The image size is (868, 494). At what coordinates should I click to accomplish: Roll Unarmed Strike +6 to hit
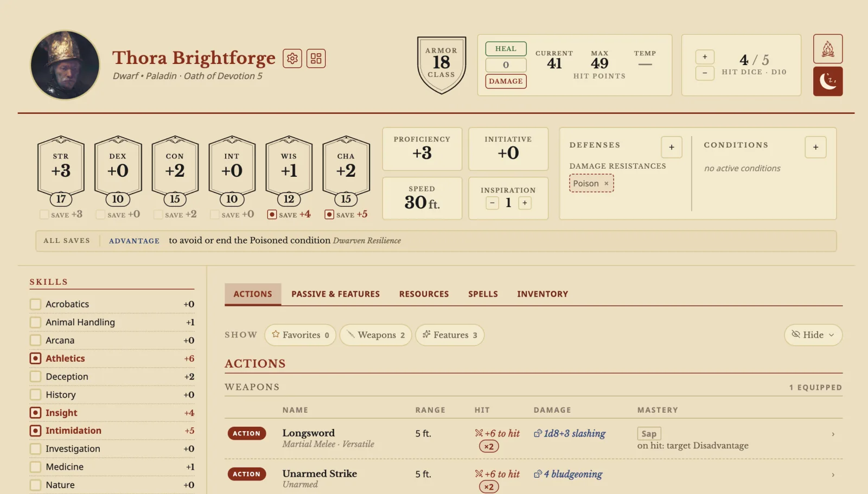(x=497, y=474)
